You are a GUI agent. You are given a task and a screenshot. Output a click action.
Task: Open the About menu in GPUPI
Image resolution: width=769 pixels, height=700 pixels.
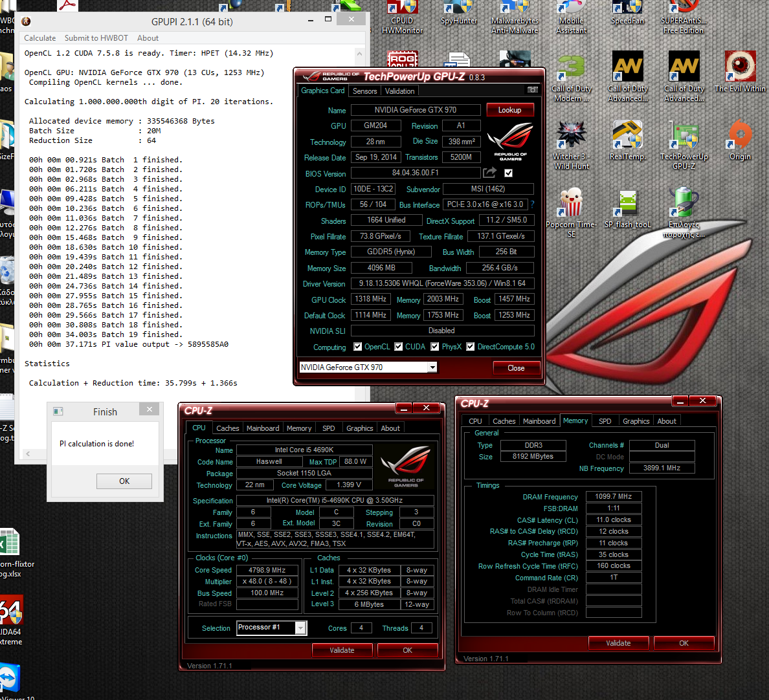pyautogui.click(x=148, y=38)
